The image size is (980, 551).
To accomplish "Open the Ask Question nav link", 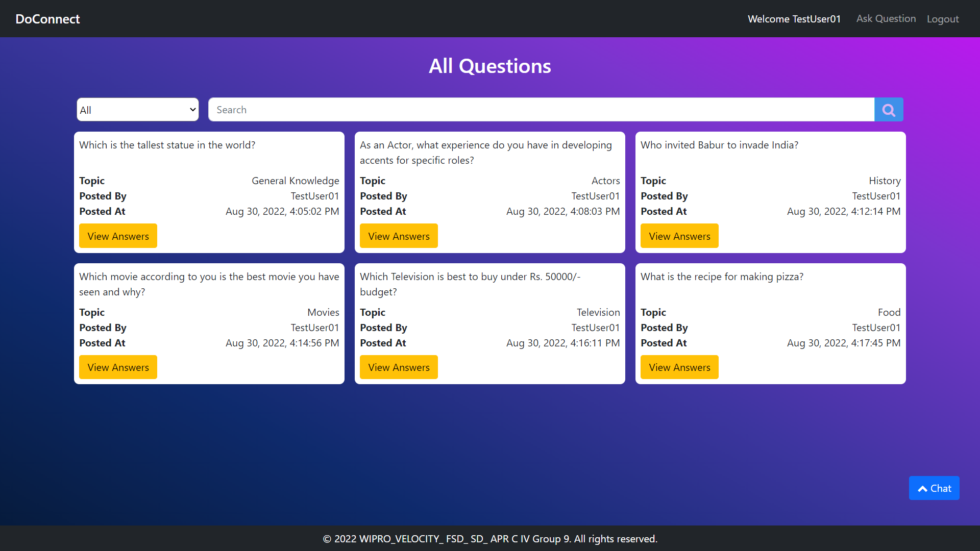I will (886, 19).
